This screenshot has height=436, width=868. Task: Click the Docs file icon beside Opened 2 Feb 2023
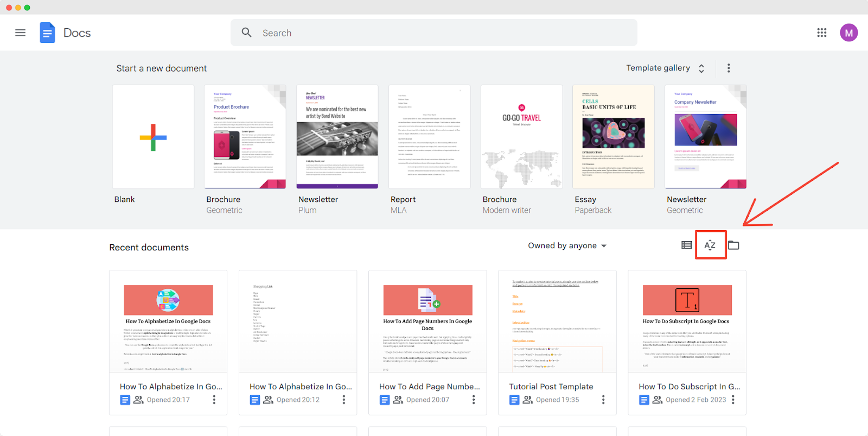click(x=644, y=400)
